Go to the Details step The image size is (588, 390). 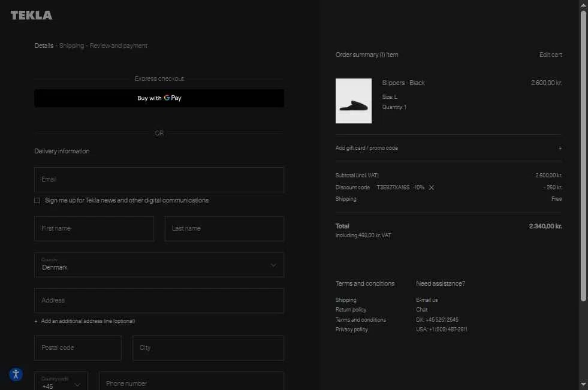click(x=44, y=46)
